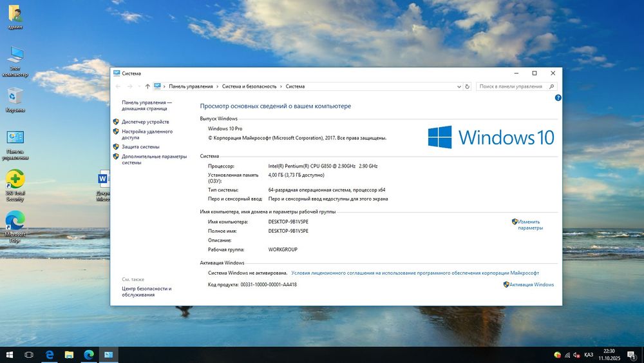Open Защита системы link
The width and height of the screenshot is (644, 363).
click(140, 147)
